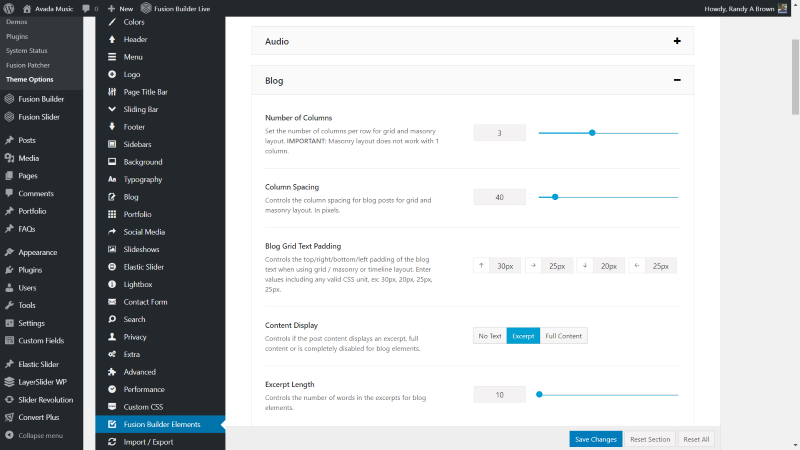Open the comments bubble icon in admin bar
The height and width of the screenshot is (450, 800).
click(x=86, y=9)
